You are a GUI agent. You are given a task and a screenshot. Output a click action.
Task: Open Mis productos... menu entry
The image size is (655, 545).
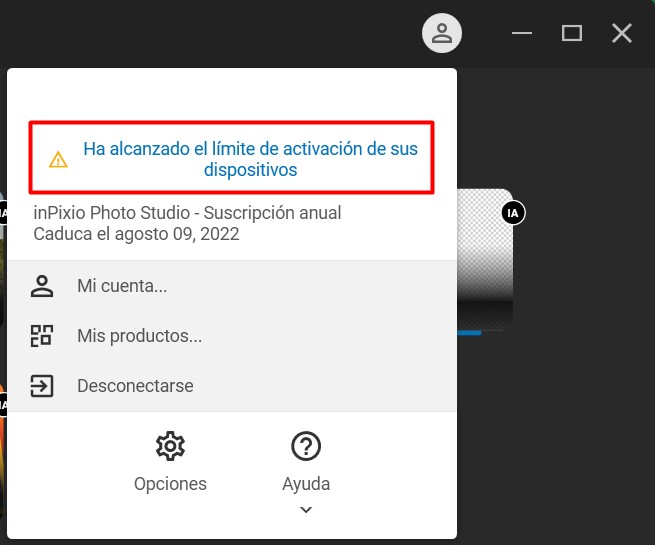click(232, 336)
